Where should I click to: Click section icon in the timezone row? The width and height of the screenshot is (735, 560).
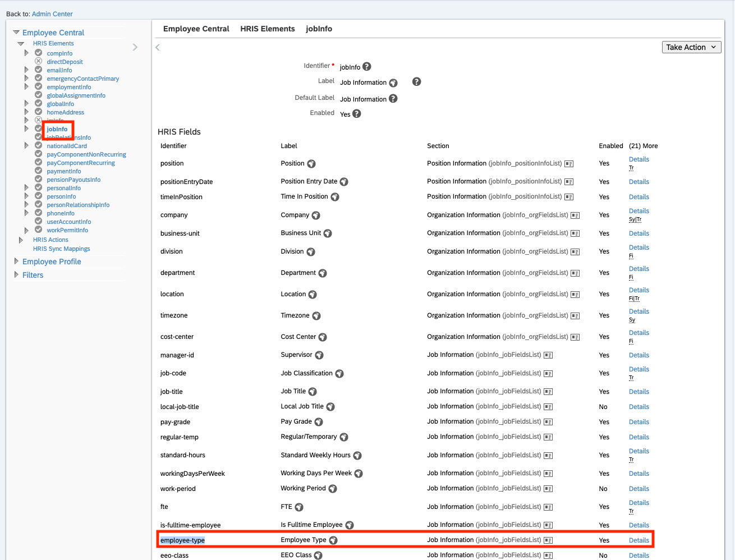[x=575, y=316]
